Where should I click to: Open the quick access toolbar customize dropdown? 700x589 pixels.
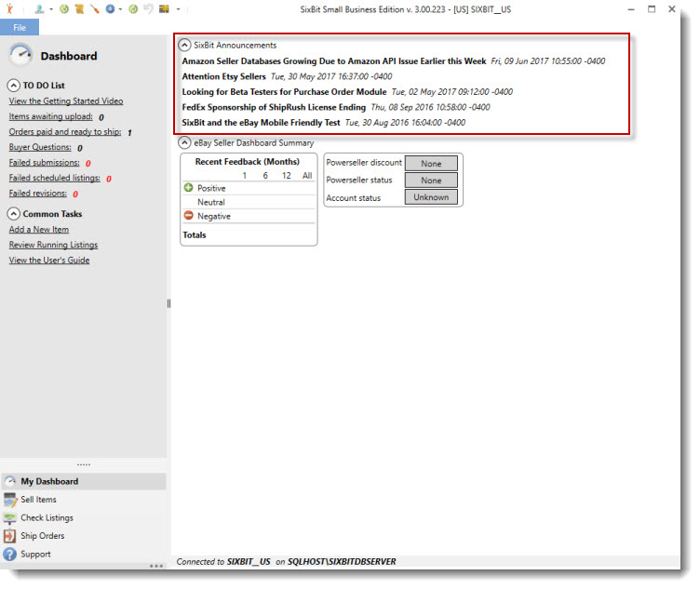click(x=178, y=9)
